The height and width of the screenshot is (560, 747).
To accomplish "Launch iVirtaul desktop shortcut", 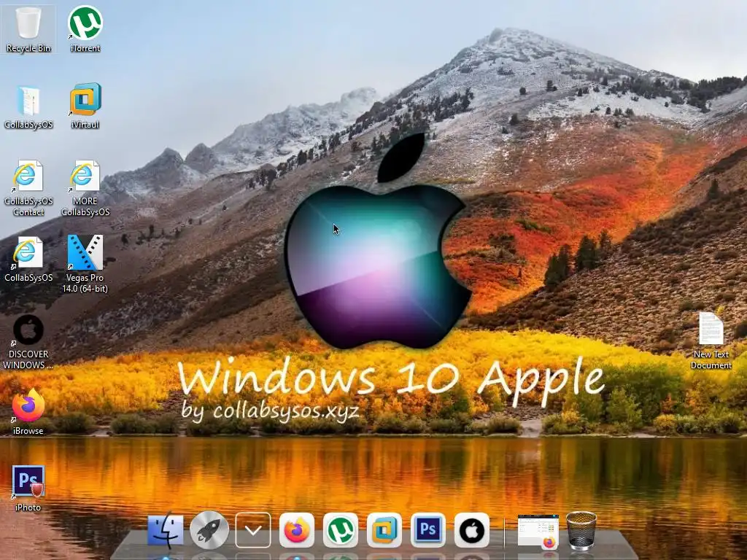I will point(85,106).
